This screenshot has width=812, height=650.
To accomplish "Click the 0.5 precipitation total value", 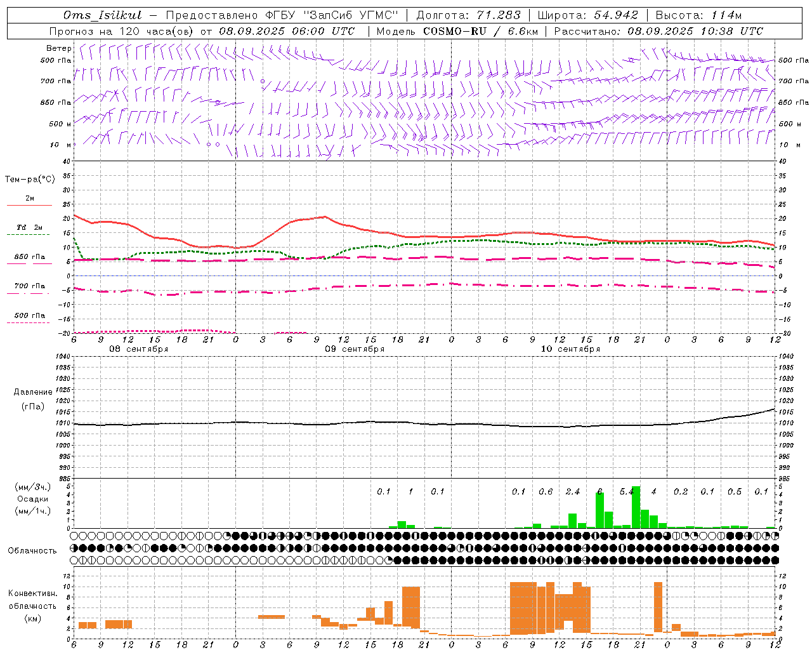I will [735, 491].
